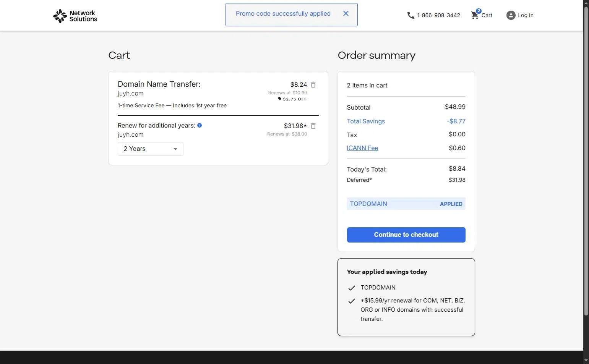Screen dimensions: 589x364
Task: Click 'Renews at $38.00' text
Action: 287,134
